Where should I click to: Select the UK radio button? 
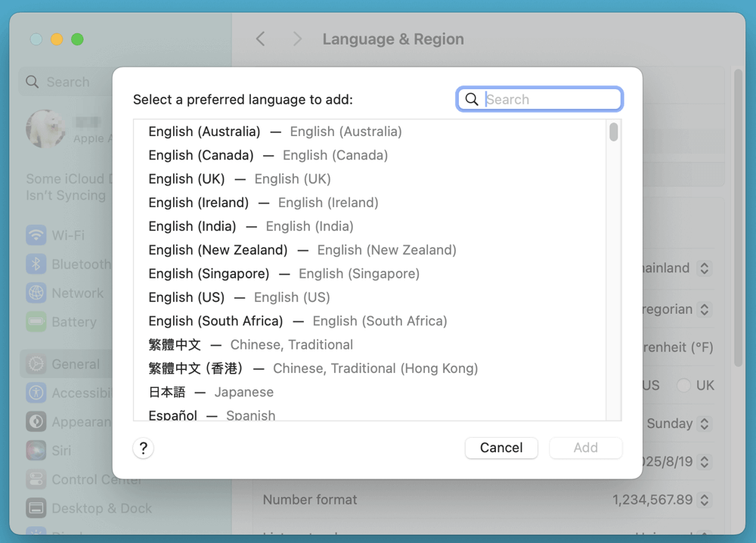click(683, 385)
